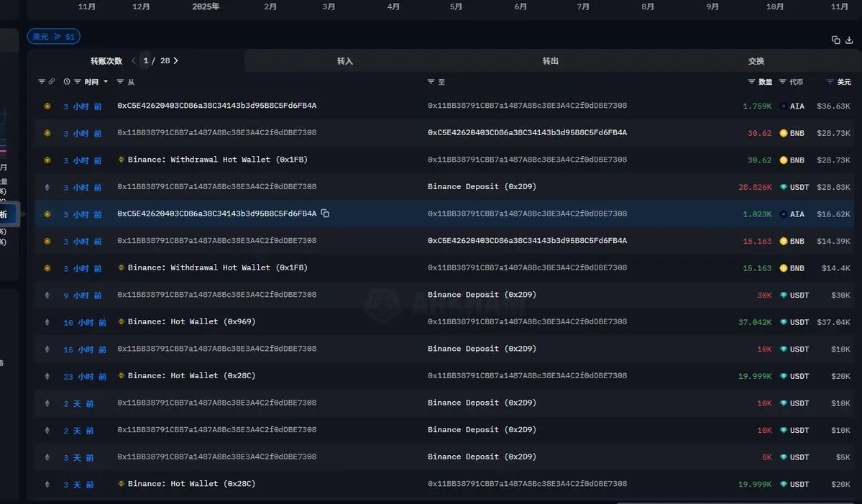The width and height of the screenshot is (862, 504).
Task: Click the page number field showing 1
Action: coord(146,60)
